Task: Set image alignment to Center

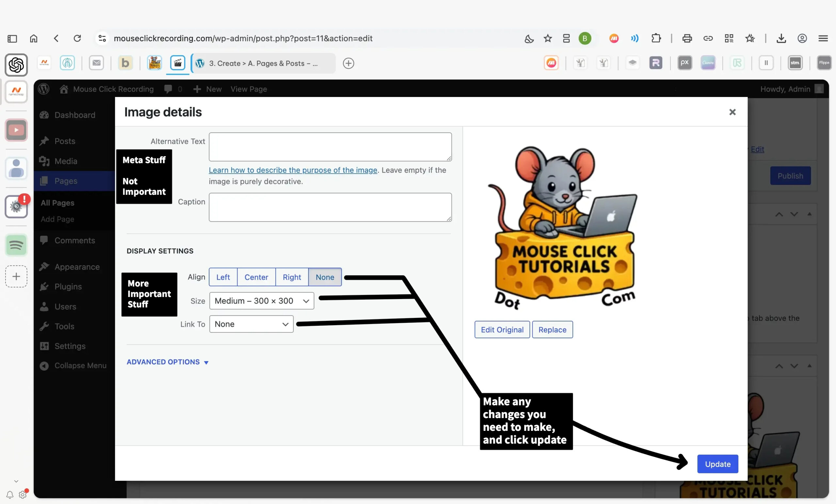Action: click(x=256, y=277)
